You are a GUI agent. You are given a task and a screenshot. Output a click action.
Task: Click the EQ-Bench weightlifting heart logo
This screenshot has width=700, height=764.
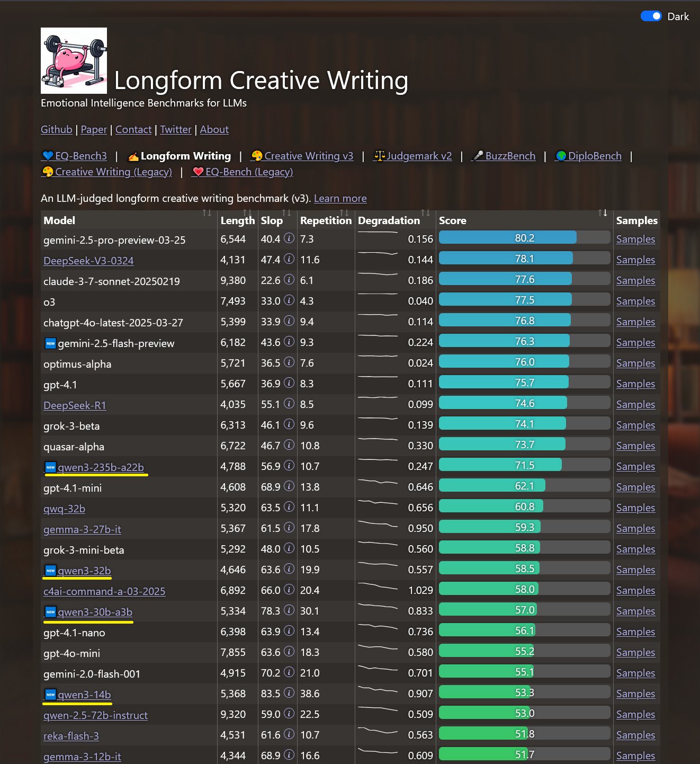(74, 61)
